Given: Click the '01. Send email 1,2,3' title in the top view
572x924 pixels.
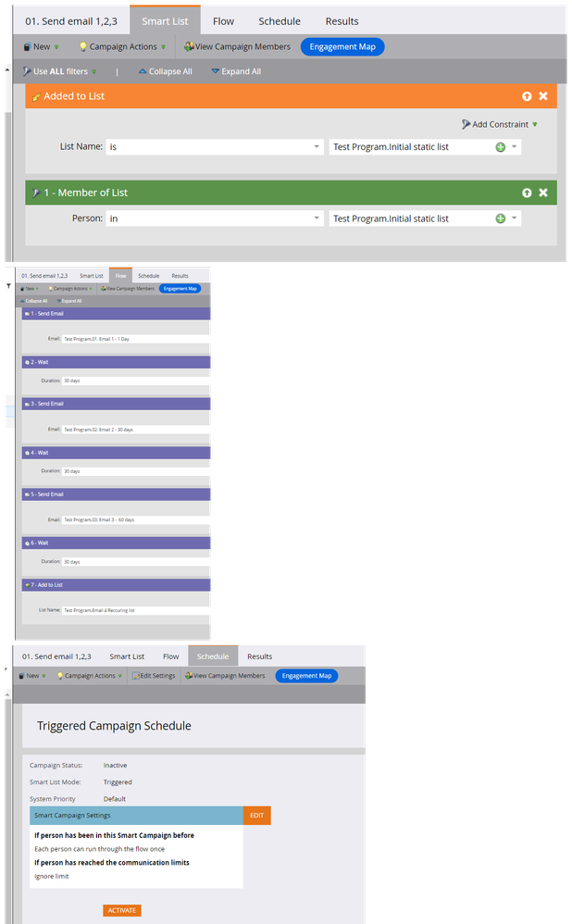Looking at the screenshot, I should [x=71, y=21].
